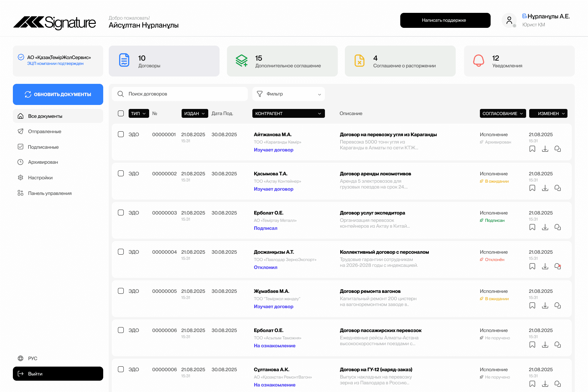Open comments for Коллективный договор с персоналом
Screen dimensions: 588x392
click(558, 266)
